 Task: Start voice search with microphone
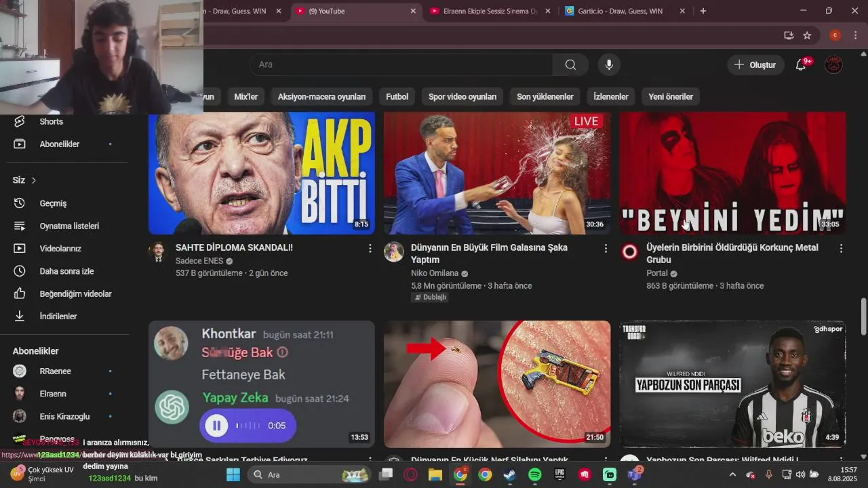pyautogui.click(x=609, y=64)
